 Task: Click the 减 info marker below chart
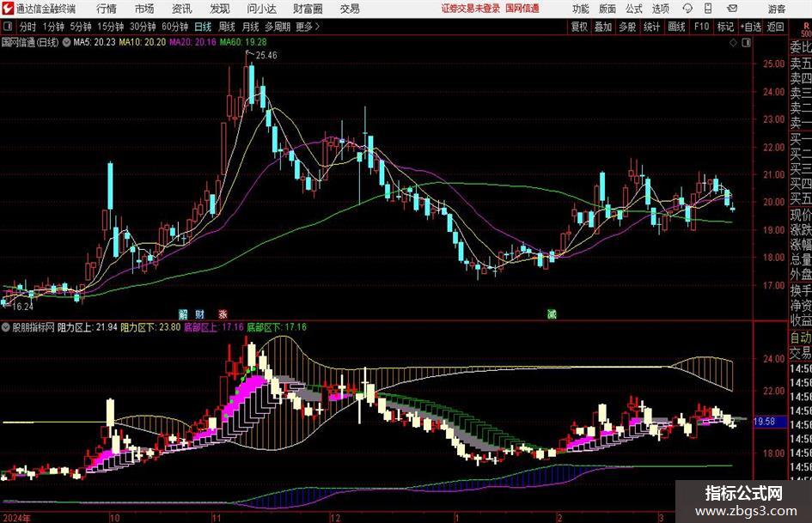pos(552,313)
